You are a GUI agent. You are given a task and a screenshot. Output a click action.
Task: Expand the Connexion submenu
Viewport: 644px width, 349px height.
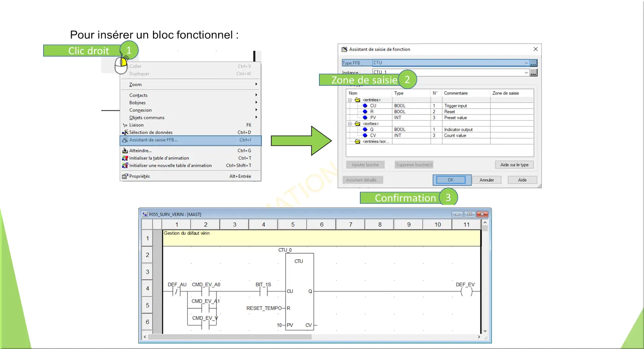pyautogui.click(x=191, y=110)
